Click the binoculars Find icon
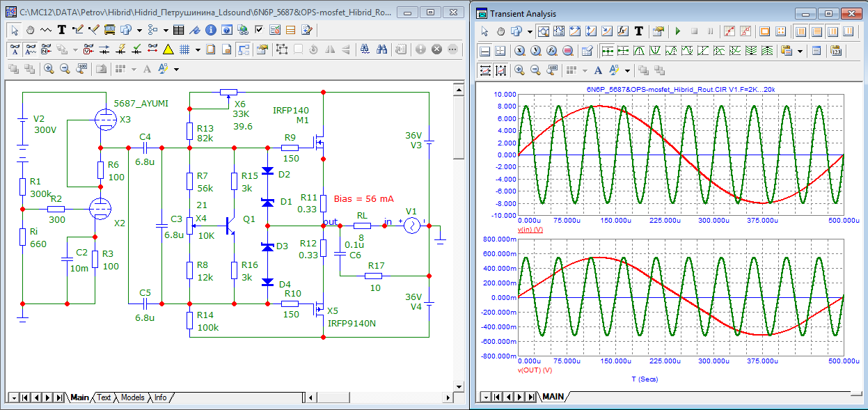The width and height of the screenshot is (868, 410). click(x=382, y=49)
